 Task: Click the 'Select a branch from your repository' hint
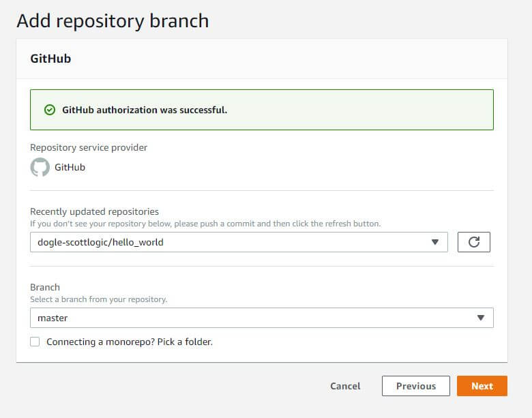tap(98, 299)
